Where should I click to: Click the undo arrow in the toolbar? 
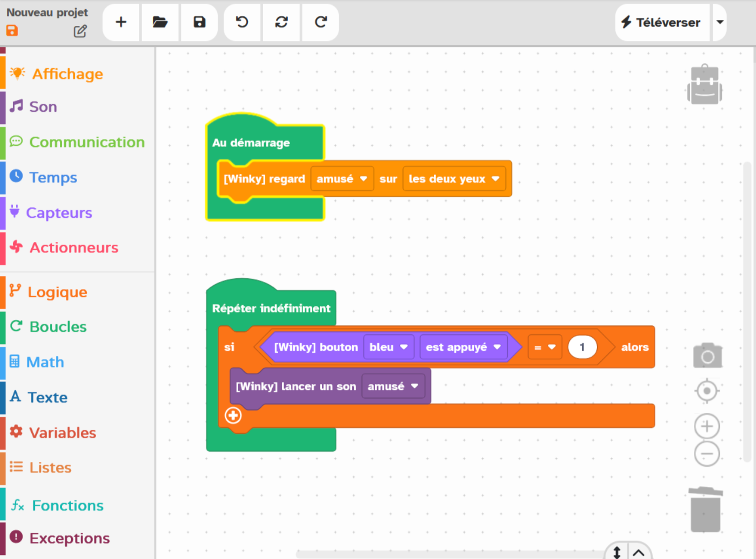[x=242, y=22]
